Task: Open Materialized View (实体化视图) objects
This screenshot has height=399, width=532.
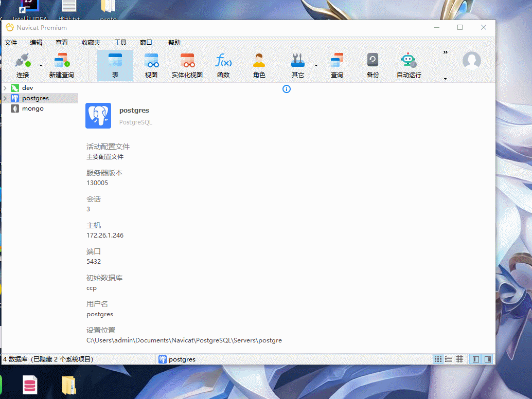Action: pos(187,65)
